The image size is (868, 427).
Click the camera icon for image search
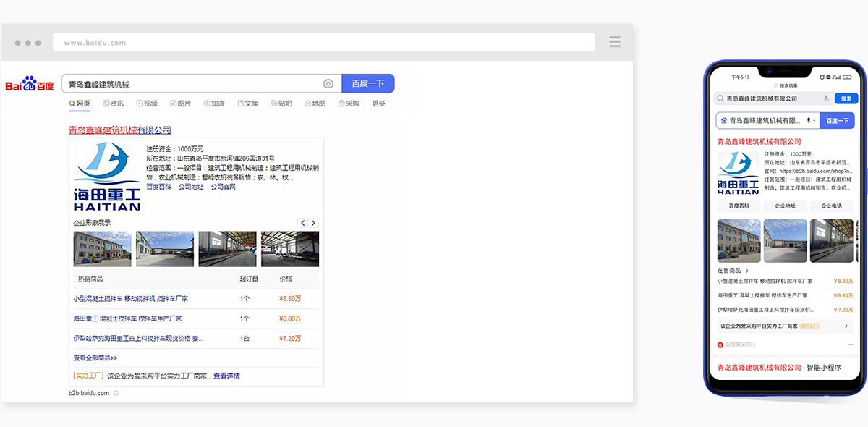[x=328, y=83]
